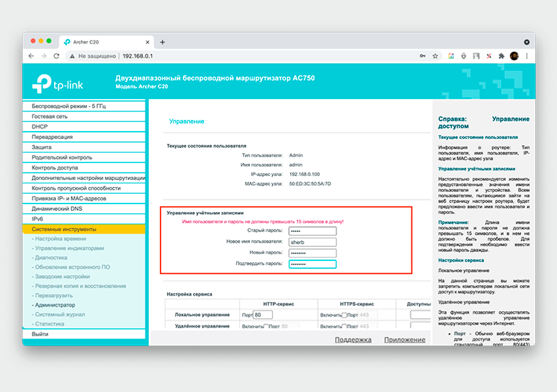Reload the router page

point(56,56)
